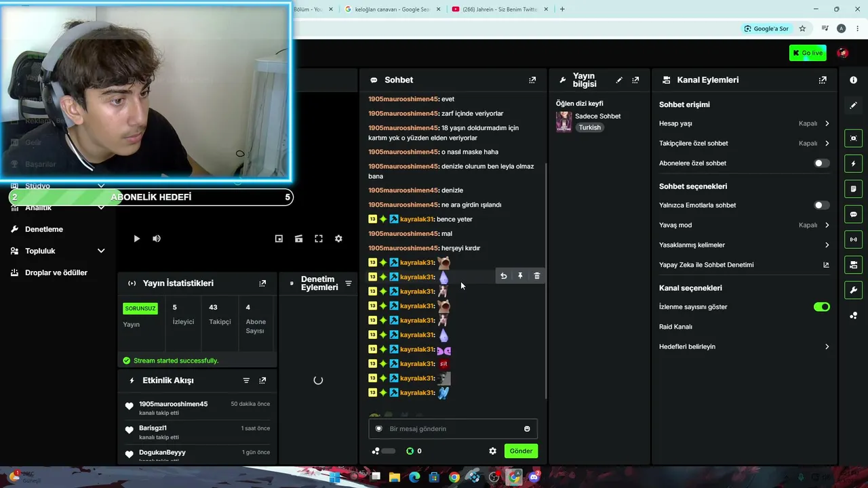Viewport: 868px width, 488px height.
Task: Expand Hedefleri belirleyin option
Action: [x=745, y=347]
